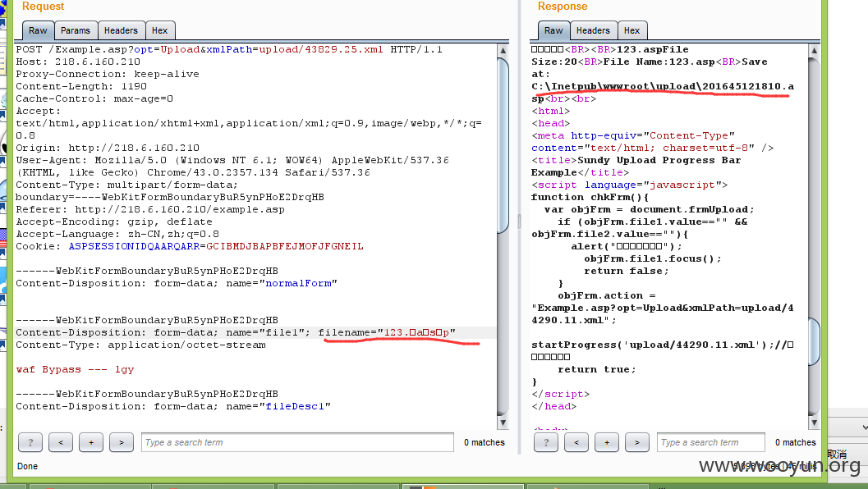This screenshot has height=489, width=868.
Task: Click the Cache-Control: max-age=0 line
Action: [94, 99]
